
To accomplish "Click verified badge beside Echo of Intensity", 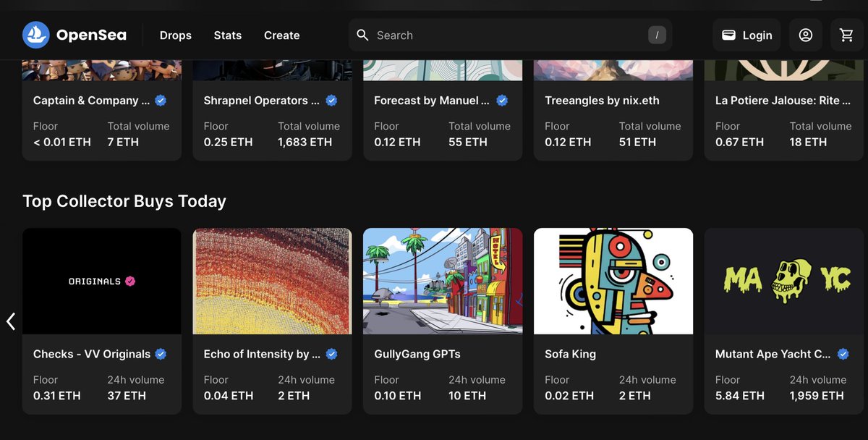I will click(x=331, y=354).
